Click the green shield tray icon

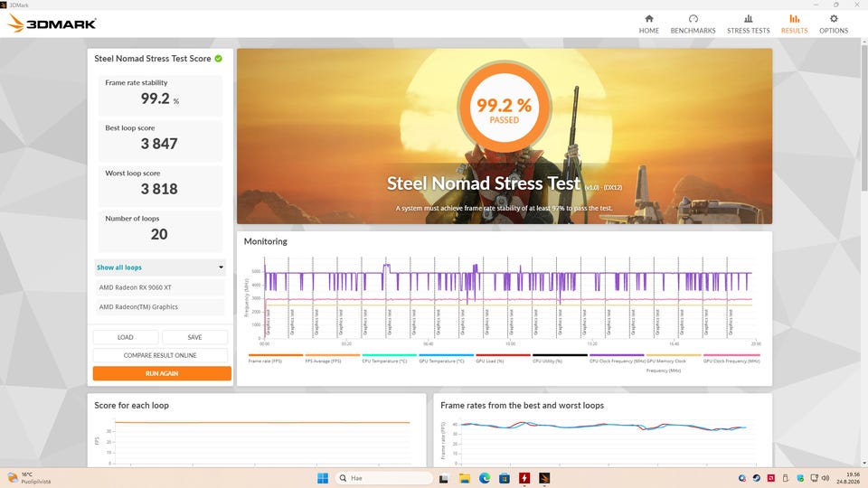point(800,478)
